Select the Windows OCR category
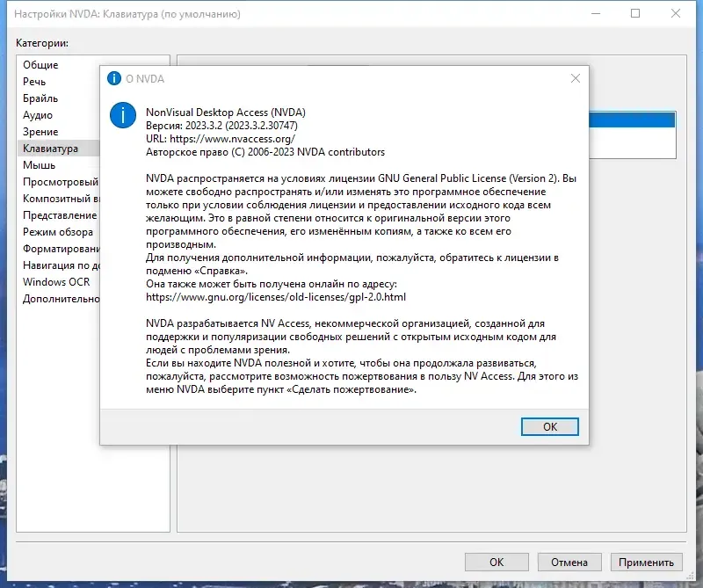Viewport: 703px width, 588px height. [x=55, y=283]
